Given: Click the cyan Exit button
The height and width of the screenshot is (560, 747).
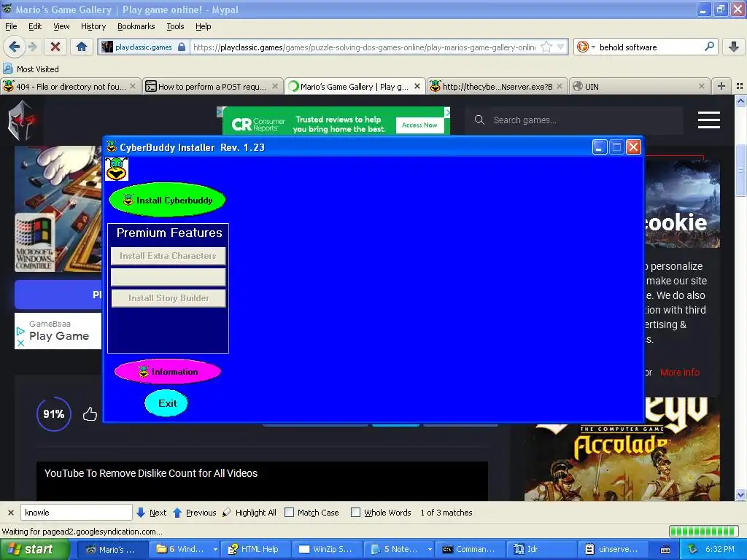Looking at the screenshot, I should click(x=166, y=403).
